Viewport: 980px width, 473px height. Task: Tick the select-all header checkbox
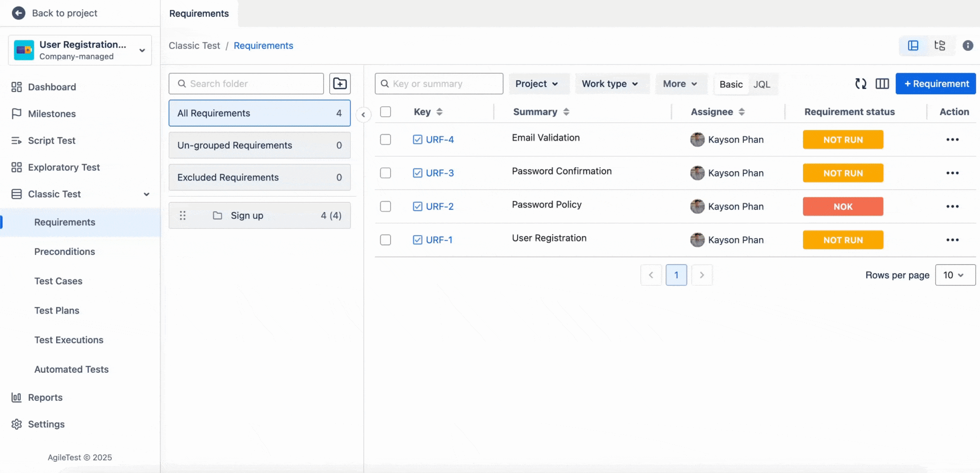coord(385,112)
